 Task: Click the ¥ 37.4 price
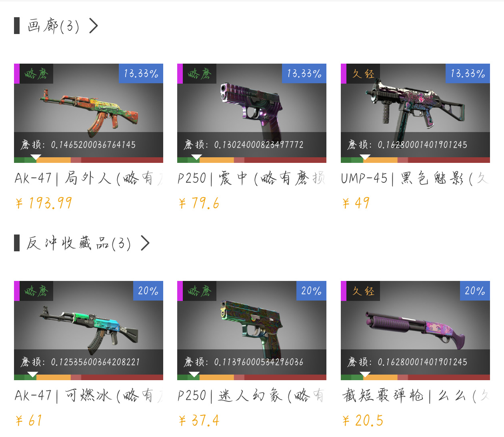[x=199, y=421]
